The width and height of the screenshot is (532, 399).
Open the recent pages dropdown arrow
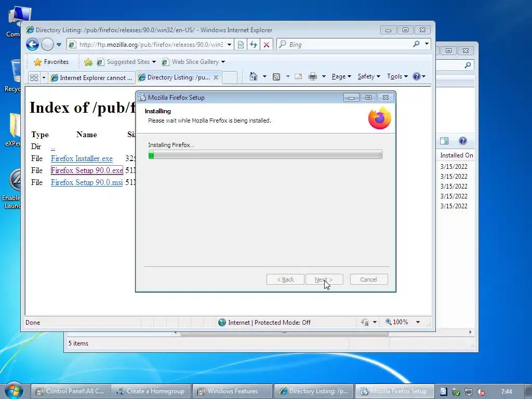(59, 45)
